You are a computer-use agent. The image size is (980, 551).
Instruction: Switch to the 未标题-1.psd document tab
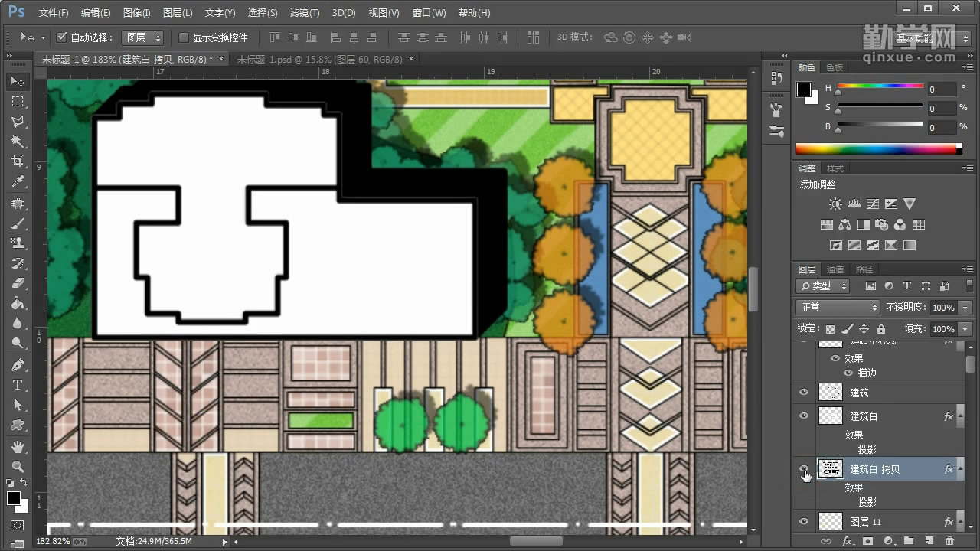coord(320,59)
